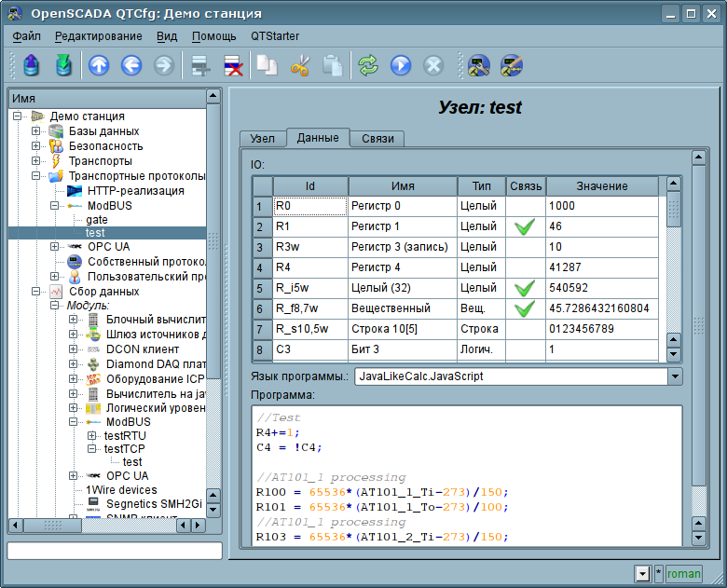Expand the Транспорты tree node

(35, 161)
